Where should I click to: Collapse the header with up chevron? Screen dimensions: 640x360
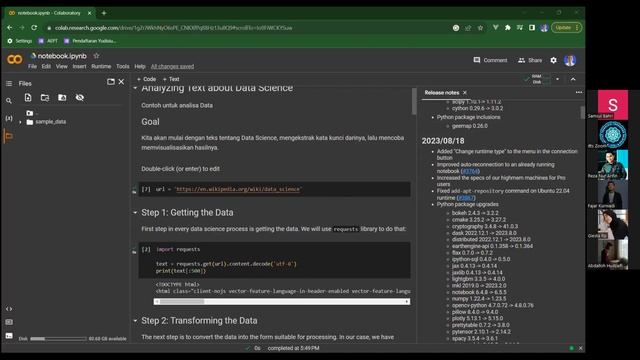click(x=573, y=79)
